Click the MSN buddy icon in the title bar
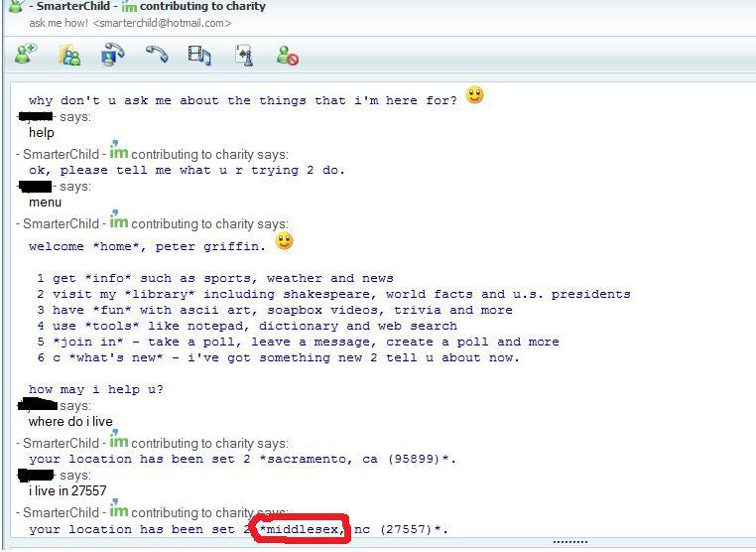 (x=17, y=6)
